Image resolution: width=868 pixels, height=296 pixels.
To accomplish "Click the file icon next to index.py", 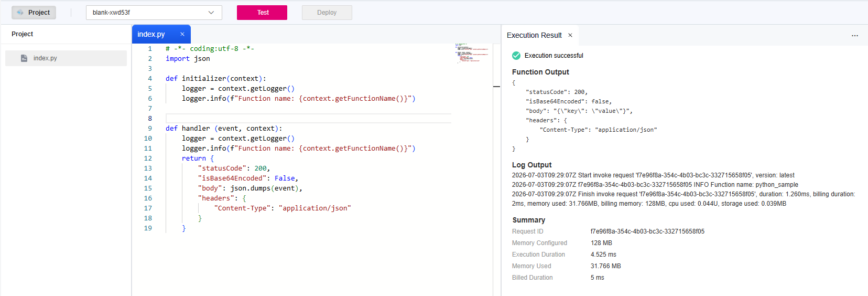I will click(24, 58).
